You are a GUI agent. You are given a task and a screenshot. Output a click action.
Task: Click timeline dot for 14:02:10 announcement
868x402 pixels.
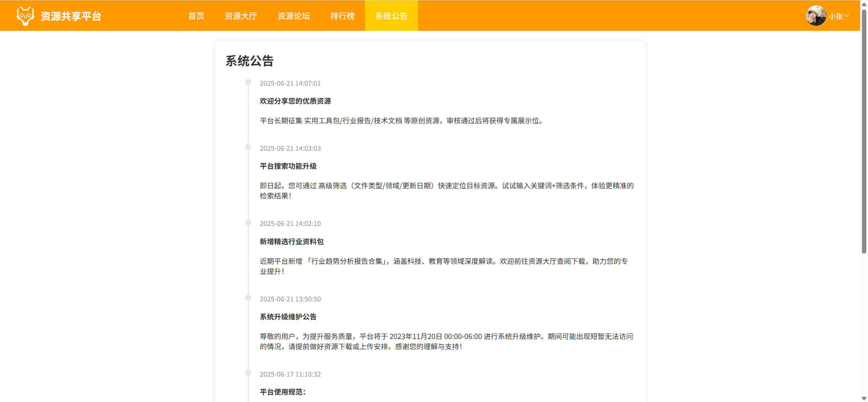(x=248, y=223)
